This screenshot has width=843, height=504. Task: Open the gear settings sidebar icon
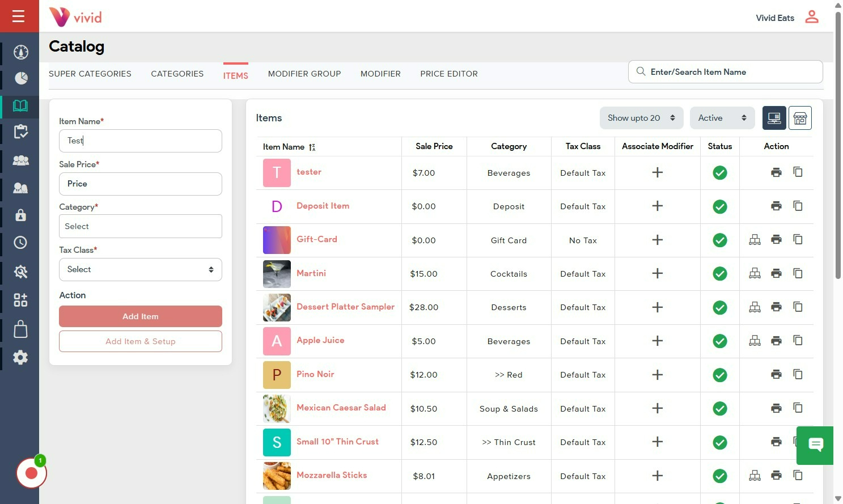click(x=20, y=357)
